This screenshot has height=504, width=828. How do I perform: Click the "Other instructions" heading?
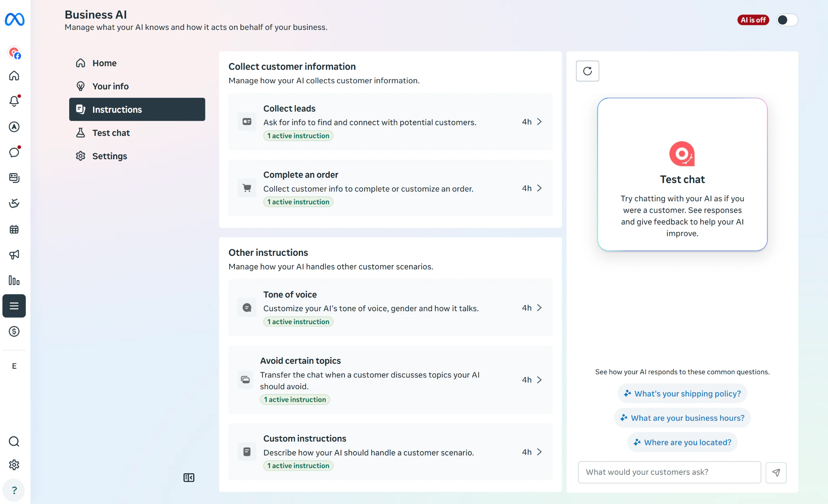[x=268, y=253]
